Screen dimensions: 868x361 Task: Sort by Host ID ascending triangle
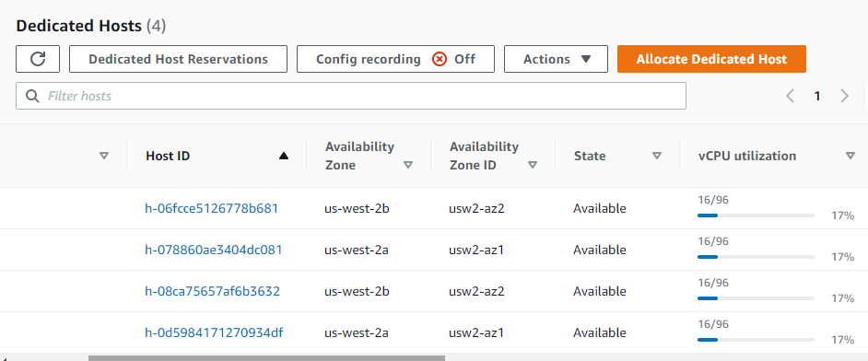[x=284, y=156]
